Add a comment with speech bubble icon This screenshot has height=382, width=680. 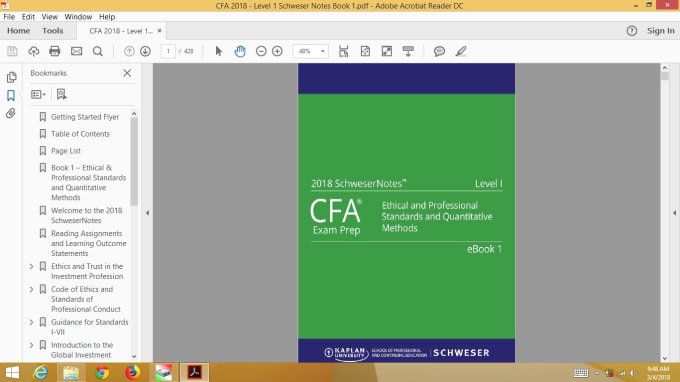click(x=439, y=51)
